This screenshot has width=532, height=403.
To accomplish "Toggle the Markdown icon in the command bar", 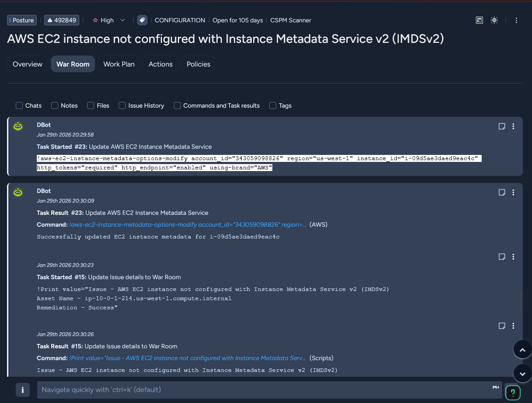I will [x=496, y=387].
